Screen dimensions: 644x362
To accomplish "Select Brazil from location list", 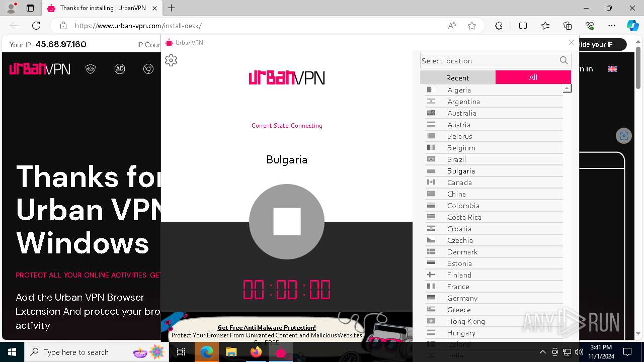I will click(x=494, y=159).
